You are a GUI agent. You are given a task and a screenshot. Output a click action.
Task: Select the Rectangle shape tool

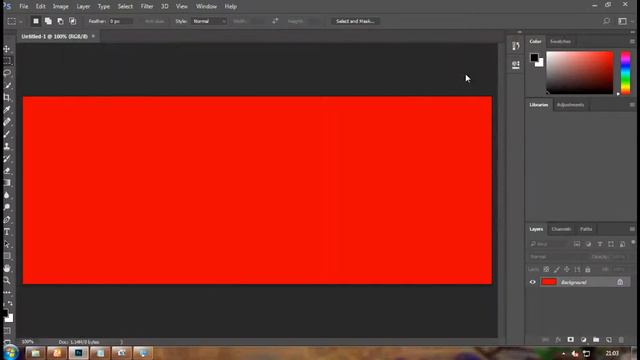(7, 256)
